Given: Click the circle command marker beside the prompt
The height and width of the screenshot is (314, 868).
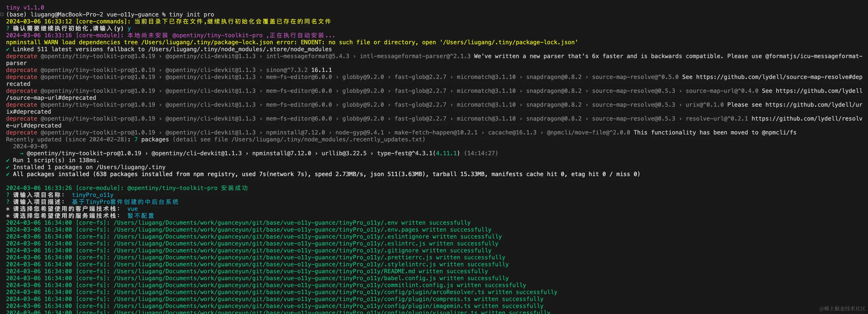Looking at the screenshot, I should [2, 14].
